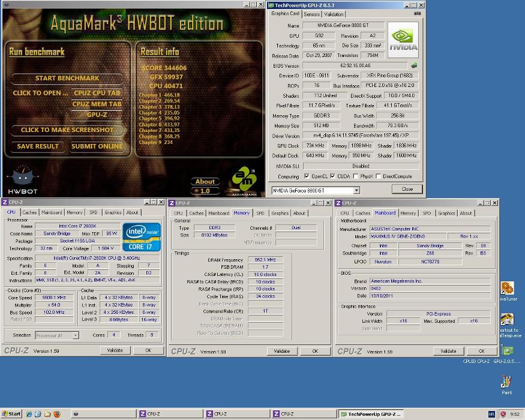Click the Close button in GPU-Z

[x=407, y=189]
